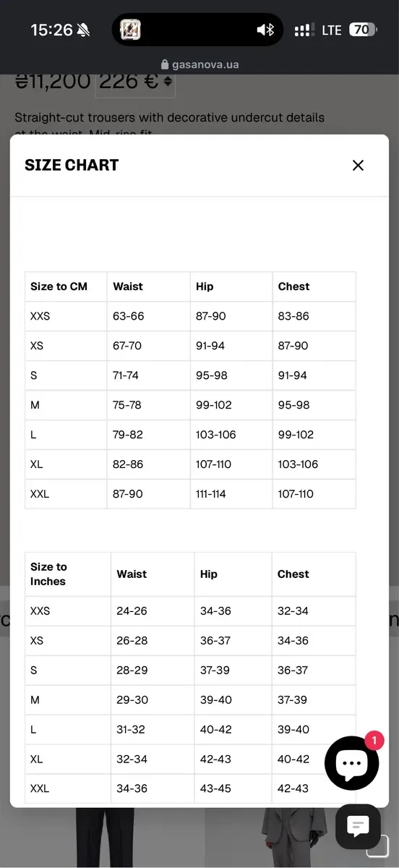Tap the muted bell status icon
The height and width of the screenshot is (868, 399).
pos(84,30)
